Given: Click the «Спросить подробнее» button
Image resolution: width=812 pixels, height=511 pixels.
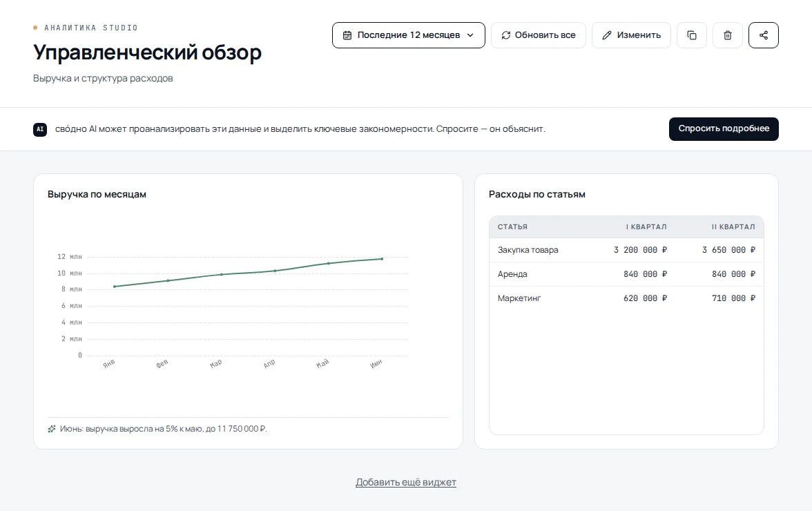Looking at the screenshot, I should click(x=724, y=129).
